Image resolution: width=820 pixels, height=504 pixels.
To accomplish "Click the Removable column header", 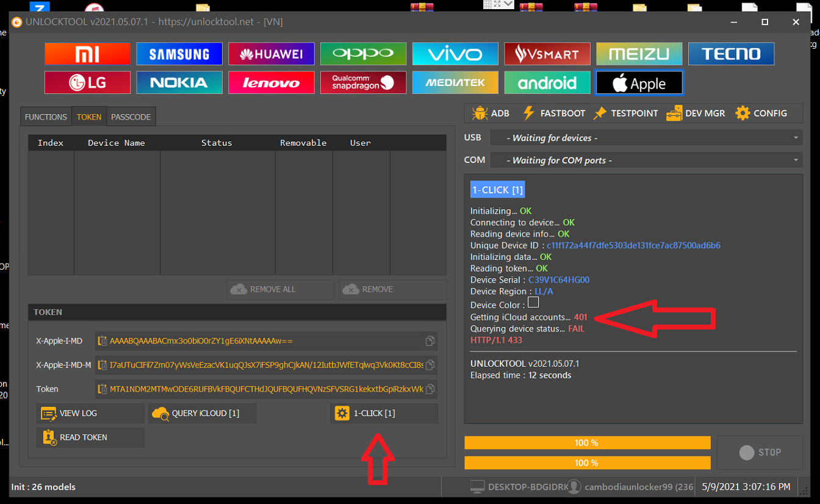I will point(304,143).
